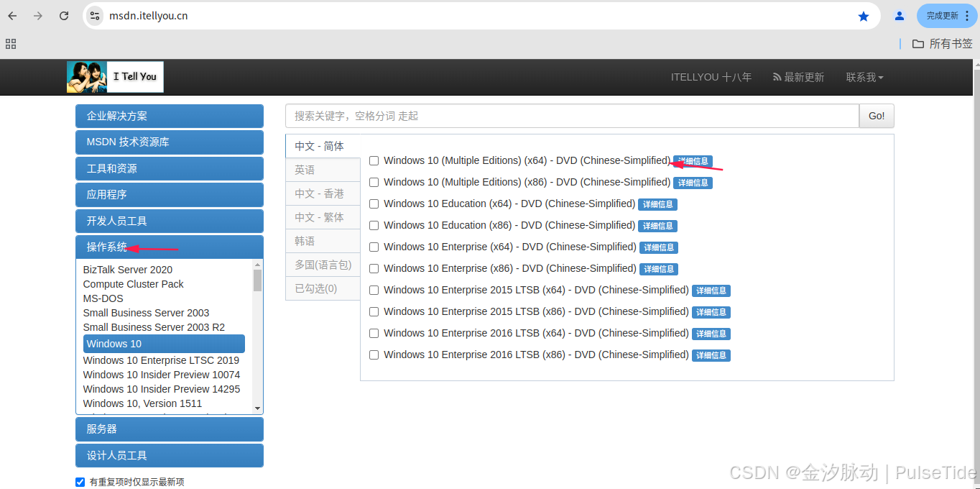Open the browser profile avatar icon

tap(899, 16)
